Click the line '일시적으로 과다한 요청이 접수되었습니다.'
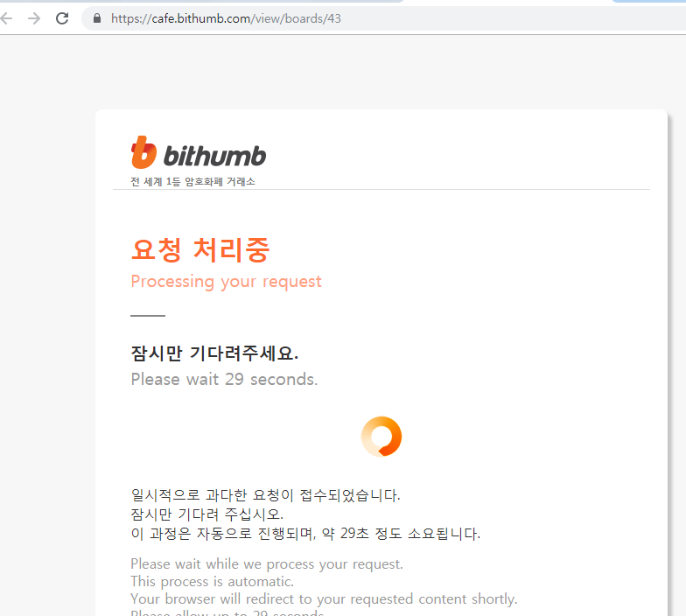The width and height of the screenshot is (686, 616). point(266,495)
